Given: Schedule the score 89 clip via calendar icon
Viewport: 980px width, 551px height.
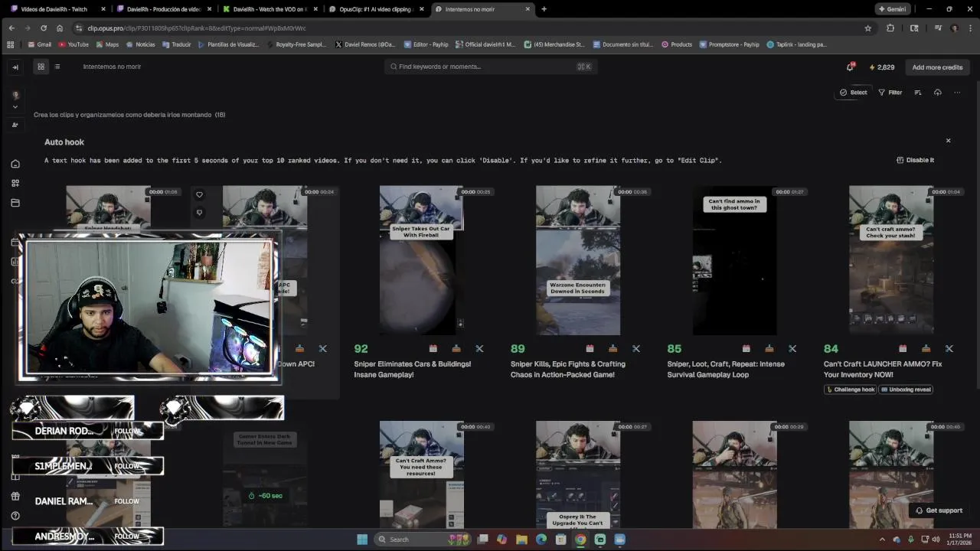Looking at the screenshot, I should point(590,349).
